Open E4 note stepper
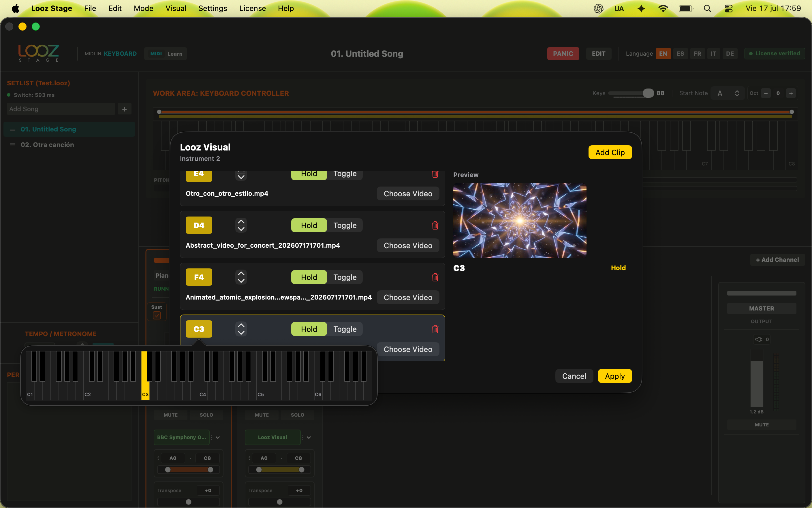 pos(241,175)
